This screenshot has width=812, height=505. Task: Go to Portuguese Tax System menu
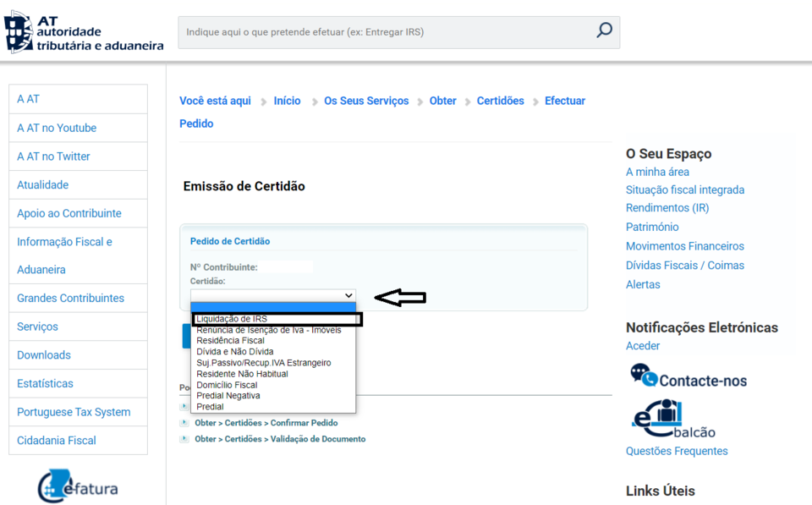click(74, 412)
